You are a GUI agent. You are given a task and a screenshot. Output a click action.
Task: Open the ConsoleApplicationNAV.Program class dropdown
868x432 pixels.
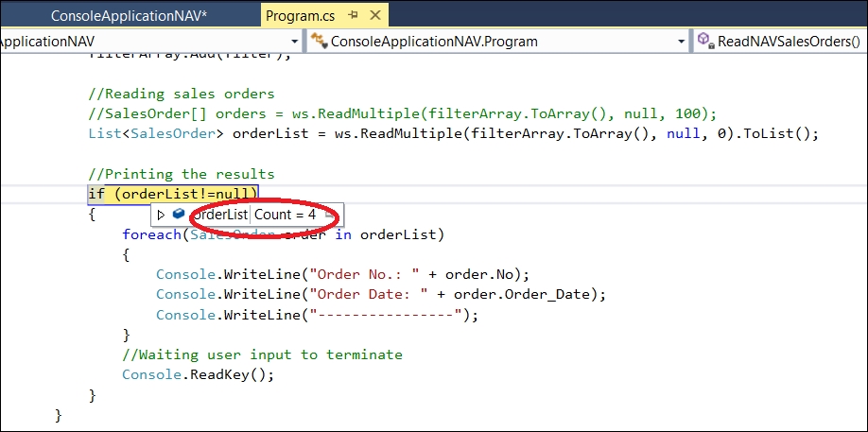497,42
